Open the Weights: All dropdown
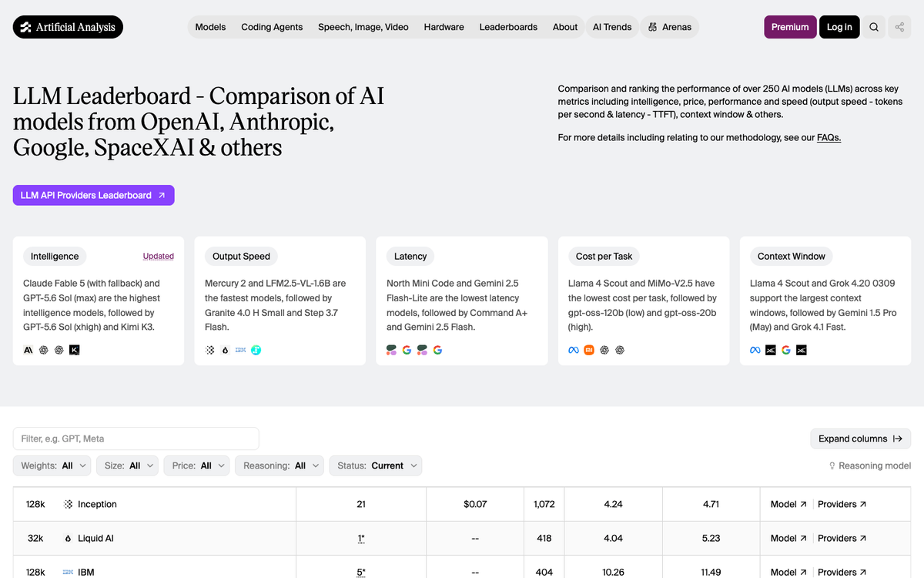The width and height of the screenshot is (924, 578). 52,465
